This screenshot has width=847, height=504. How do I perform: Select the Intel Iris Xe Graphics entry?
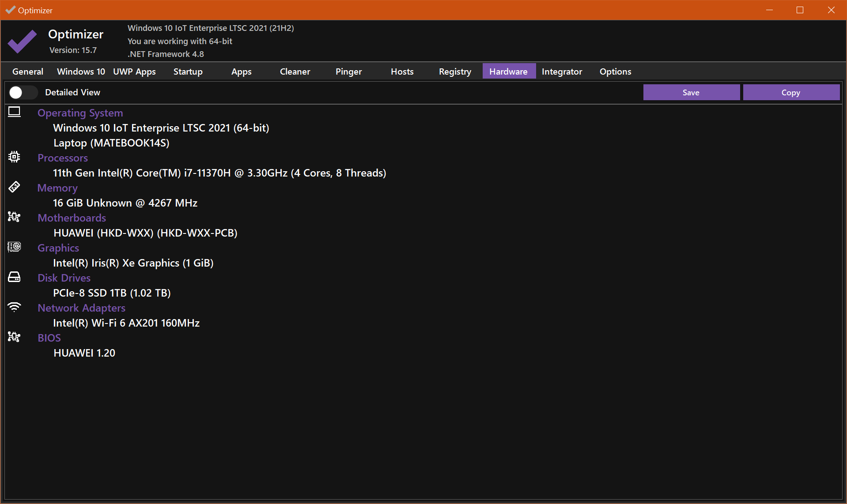133,263
